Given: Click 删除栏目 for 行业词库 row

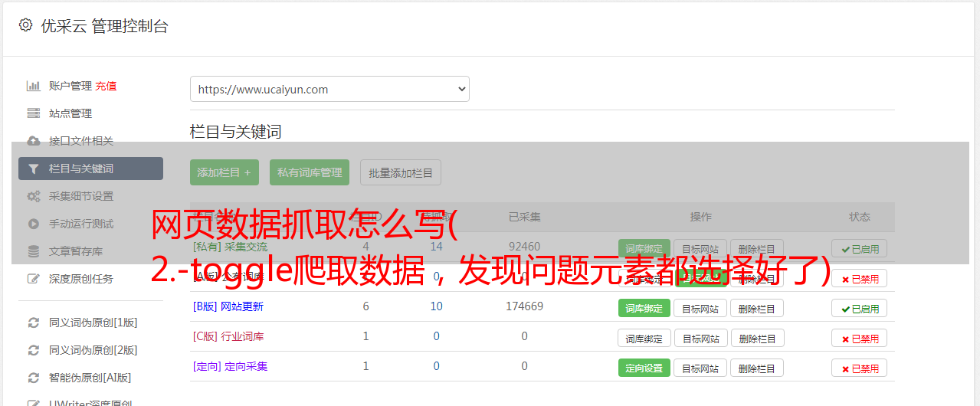Looking at the screenshot, I should click(x=756, y=338).
